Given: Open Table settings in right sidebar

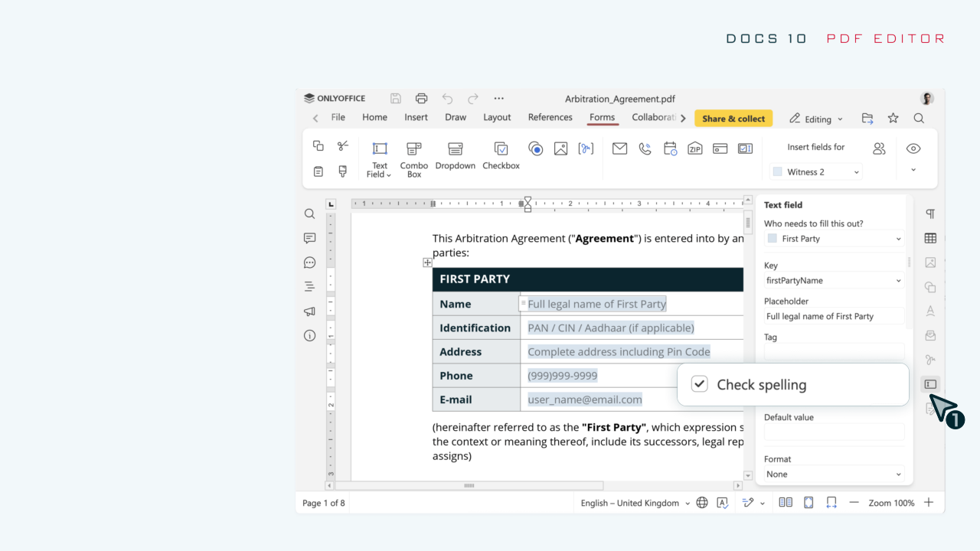Looking at the screenshot, I should (930, 238).
